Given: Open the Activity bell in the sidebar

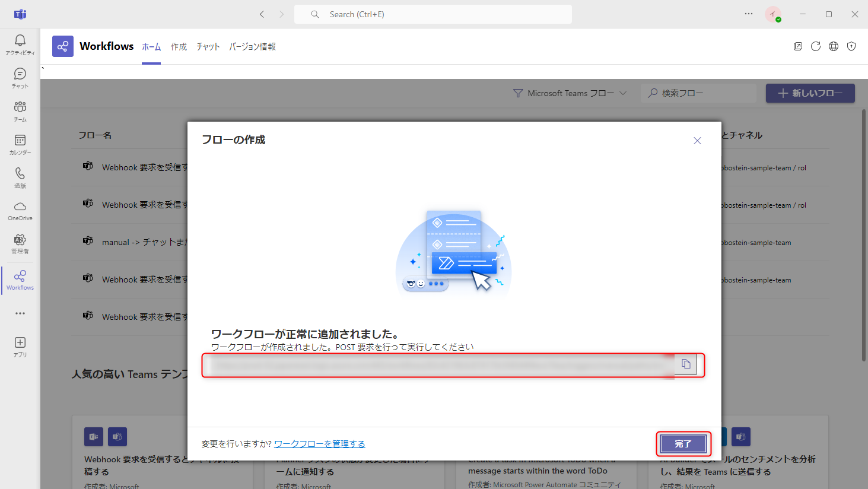Looking at the screenshot, I should click(x=20, y=45).
